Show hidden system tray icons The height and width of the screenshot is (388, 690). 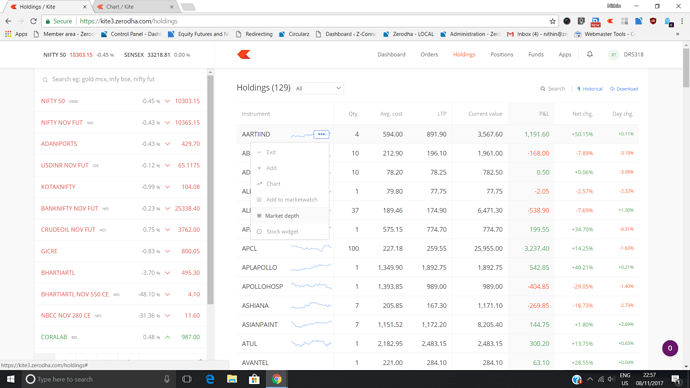pyautogui.click(x=590, y=379)
